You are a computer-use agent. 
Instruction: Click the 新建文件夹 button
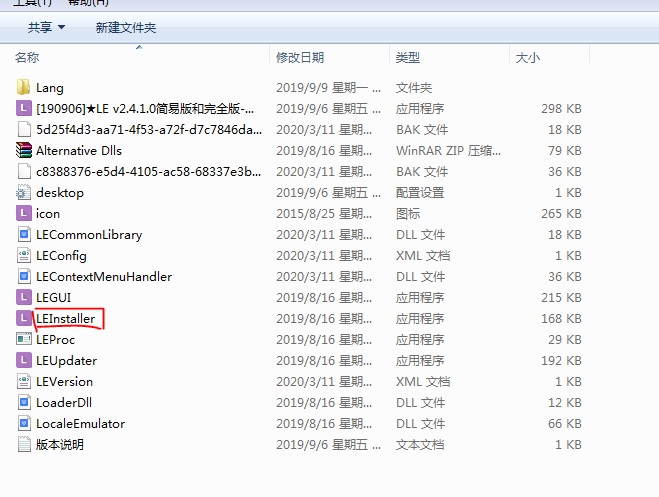pos(126,28)
